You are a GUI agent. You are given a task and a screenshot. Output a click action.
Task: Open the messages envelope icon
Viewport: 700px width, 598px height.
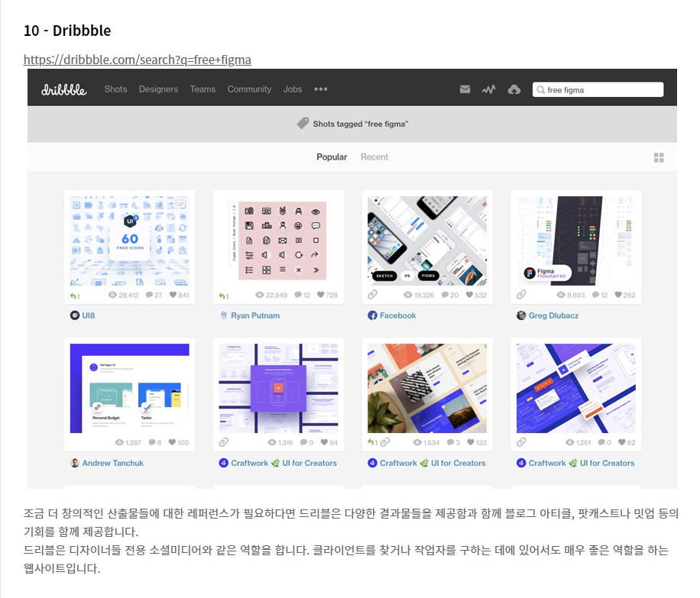pos(465,89)
